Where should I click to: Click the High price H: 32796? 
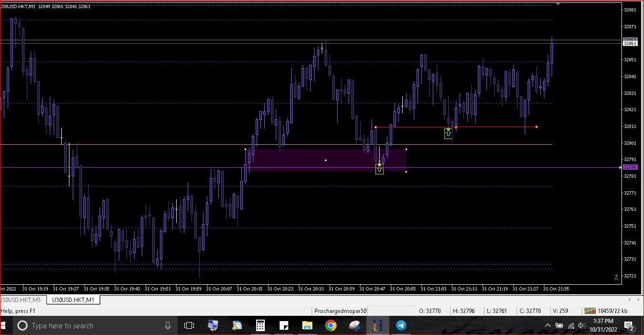(x=464, y=311)
